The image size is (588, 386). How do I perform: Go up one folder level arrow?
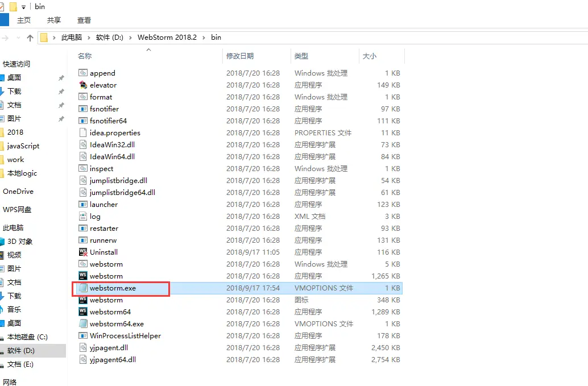(x=30, y=38)
